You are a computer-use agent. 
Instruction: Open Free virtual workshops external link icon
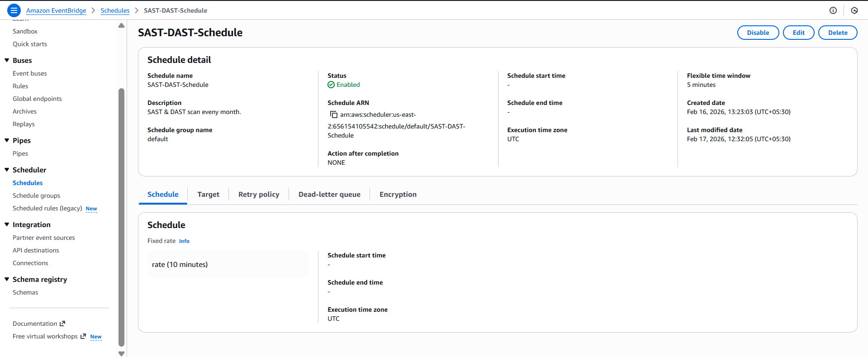83,336
